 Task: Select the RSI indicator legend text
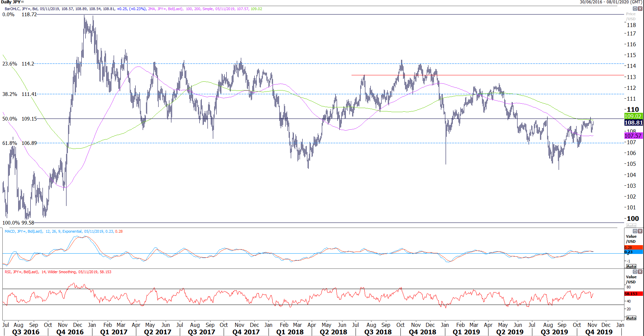(x=58, y=272)
